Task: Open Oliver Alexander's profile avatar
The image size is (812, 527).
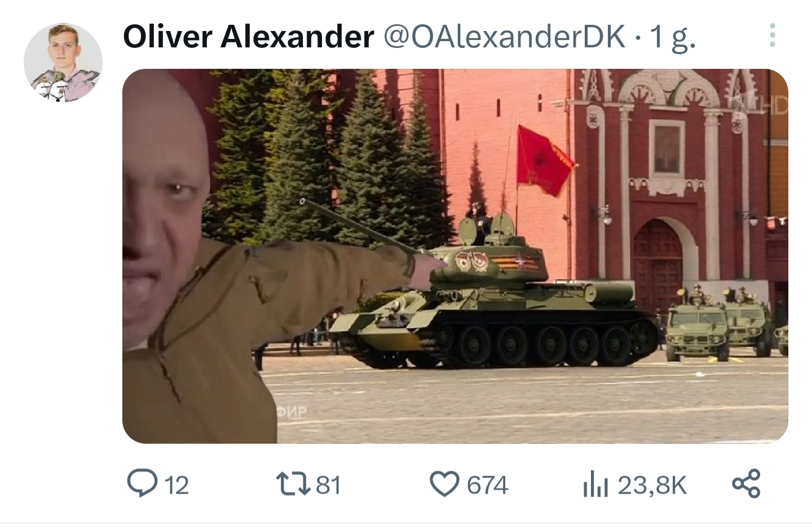Action: [x=63, y=63]
